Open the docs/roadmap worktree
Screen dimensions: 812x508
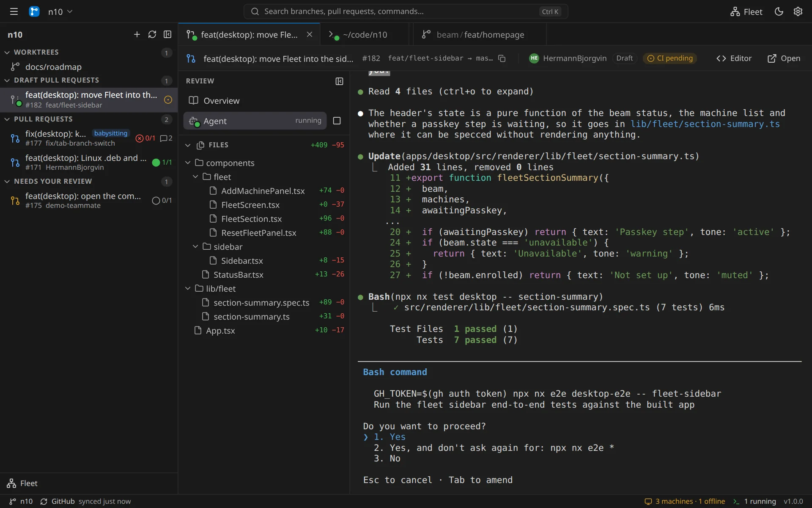(89, 66)
